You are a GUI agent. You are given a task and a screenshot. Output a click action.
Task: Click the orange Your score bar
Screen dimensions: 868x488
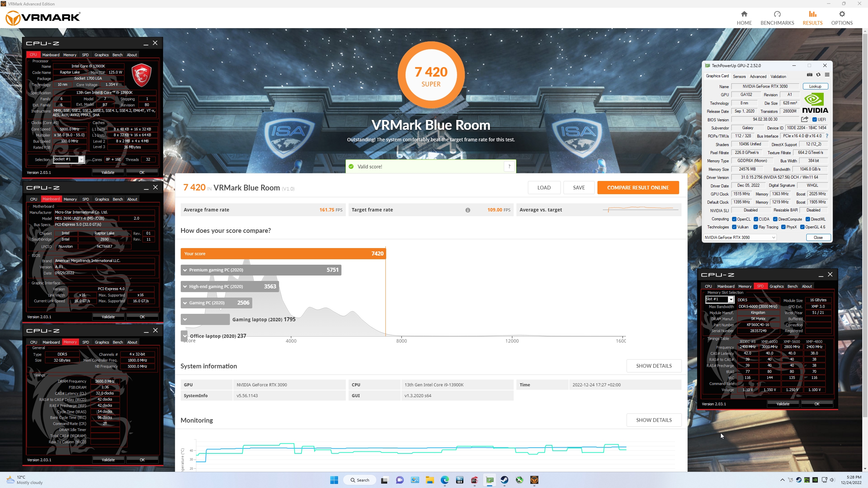tap(283, 254)
